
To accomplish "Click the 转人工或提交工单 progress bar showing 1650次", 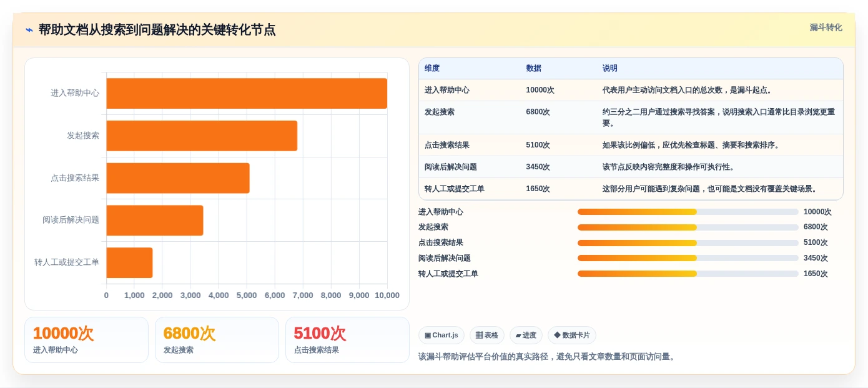I will pos(688,274).
